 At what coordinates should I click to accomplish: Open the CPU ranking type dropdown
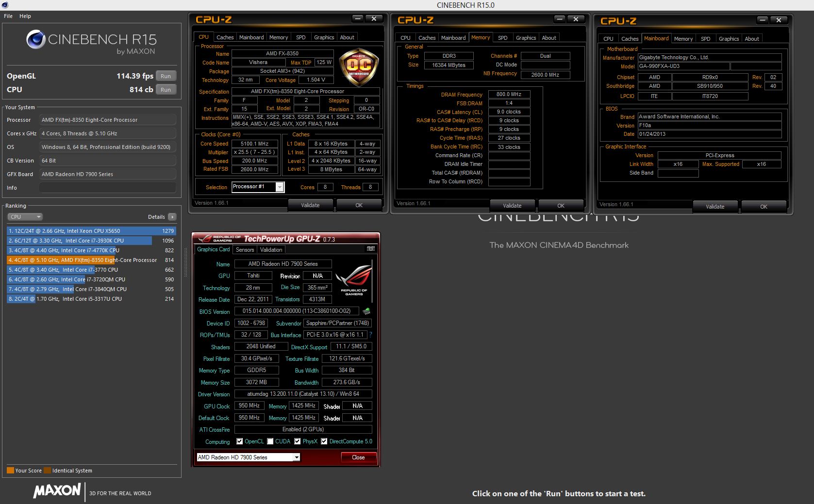point(25,217)
